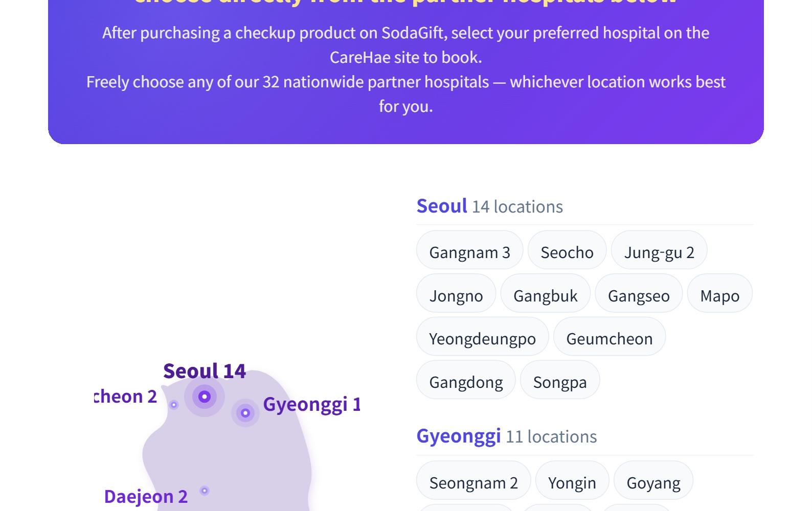Screen dimensions: 812x511
Task: Click the Yeongdeungpo location chip
Action: (483, 336)
